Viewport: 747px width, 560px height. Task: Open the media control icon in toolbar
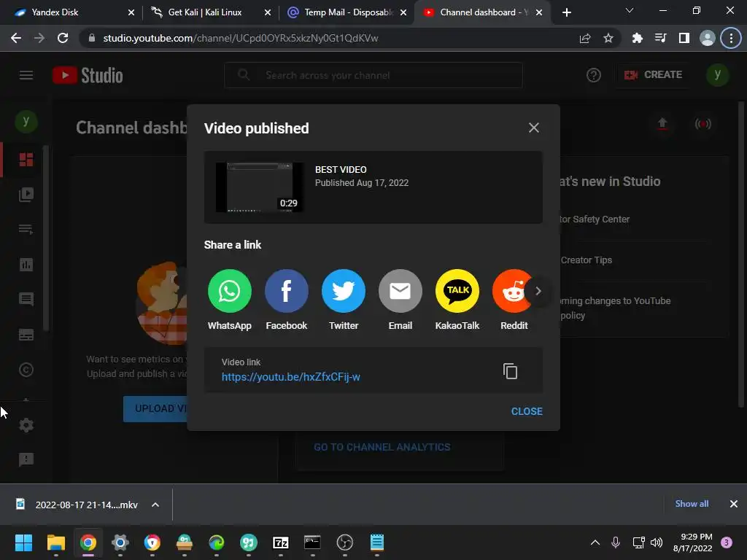[660, 38]
